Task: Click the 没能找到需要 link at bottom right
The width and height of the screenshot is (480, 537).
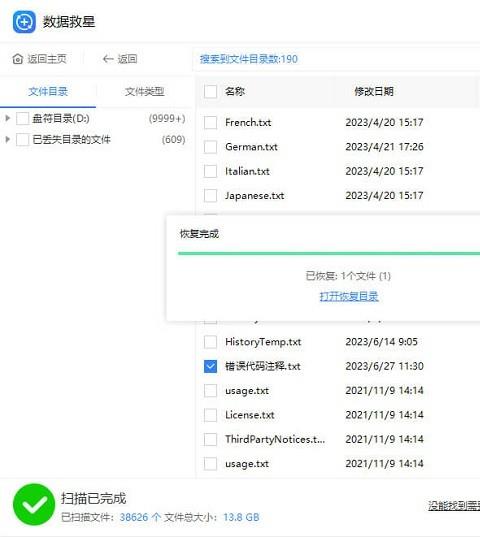Action: point(454,505)
